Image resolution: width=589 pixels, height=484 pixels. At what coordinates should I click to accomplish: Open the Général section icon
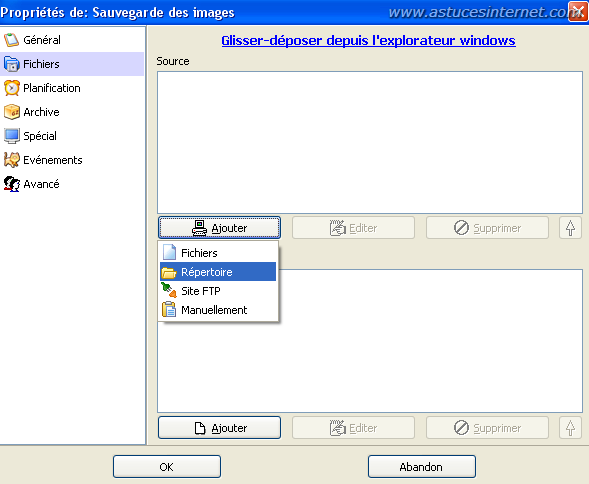(x=11, y=40)
